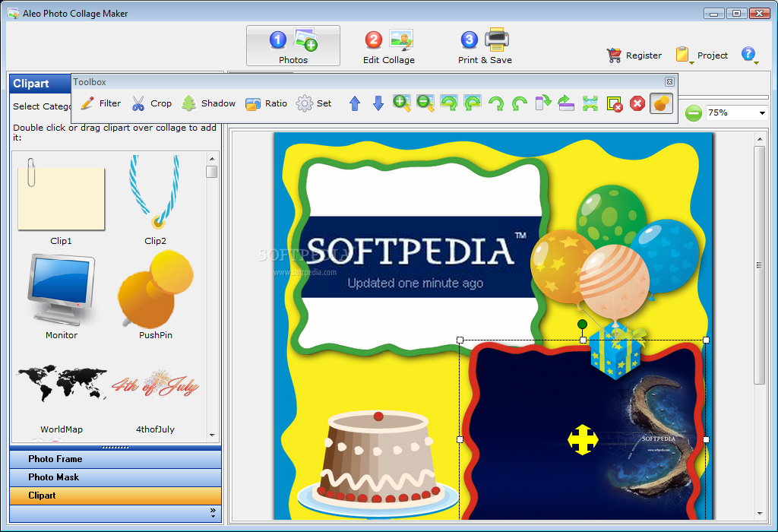Expand the panel chevron below Clipart bar
Image resolution: width=778 pixels, height=532 pixels.
[213, 513]
